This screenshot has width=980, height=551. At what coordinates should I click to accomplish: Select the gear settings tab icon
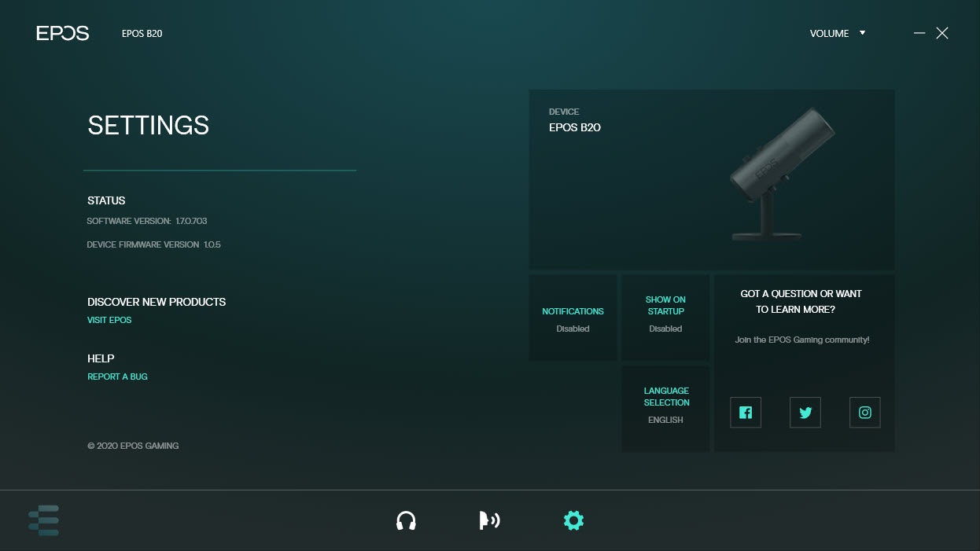coord(574,520)
